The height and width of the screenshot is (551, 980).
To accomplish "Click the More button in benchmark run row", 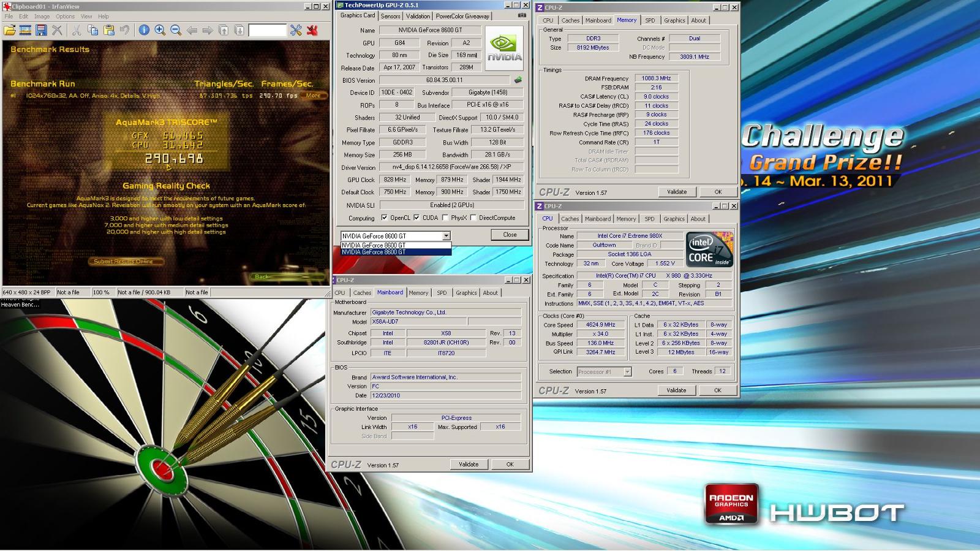I will (313, 96).
